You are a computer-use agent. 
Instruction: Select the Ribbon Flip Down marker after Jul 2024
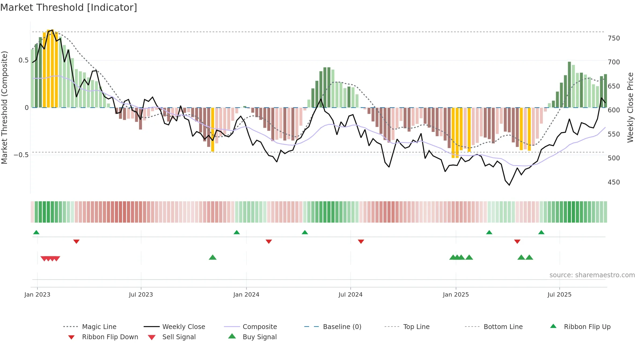(x=361, y=242)
